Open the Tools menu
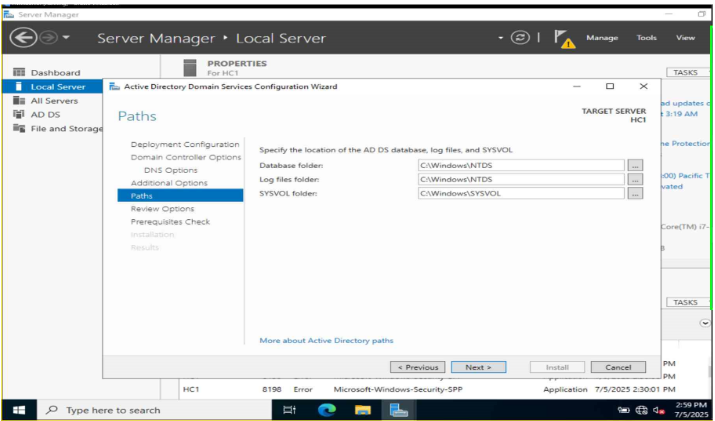The width and height of the screenshot is (715, 421). click(x=647, y=38)
